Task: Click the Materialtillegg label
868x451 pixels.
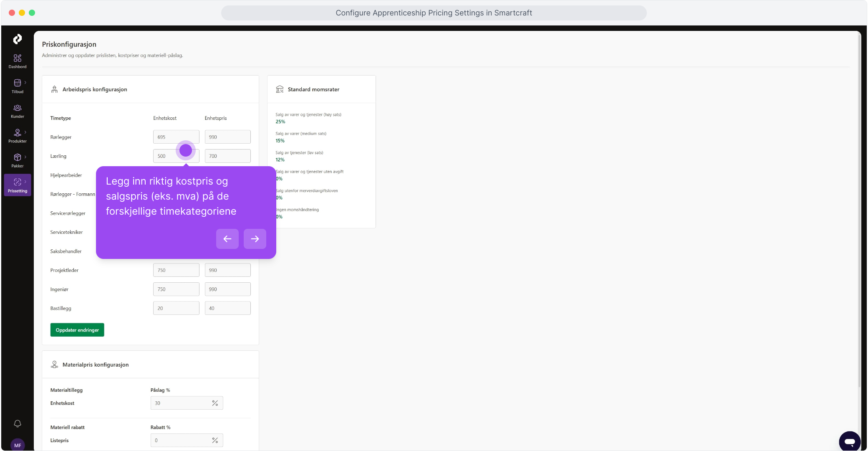Action: coord(66,390)
